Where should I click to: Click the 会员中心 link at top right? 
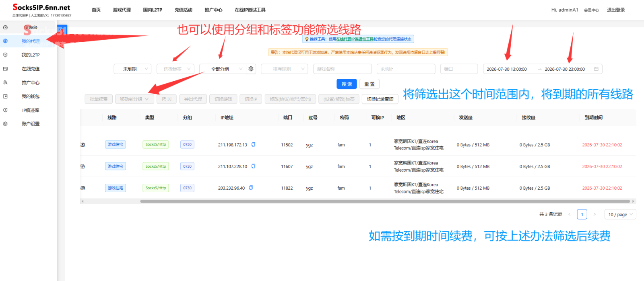tap(592, 10)
